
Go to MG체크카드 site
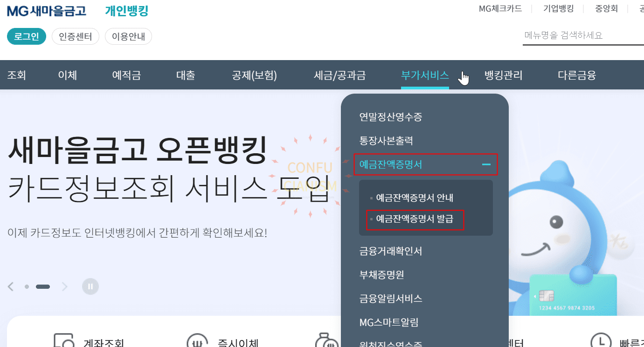pyautogui.click(x=500, y=8)
